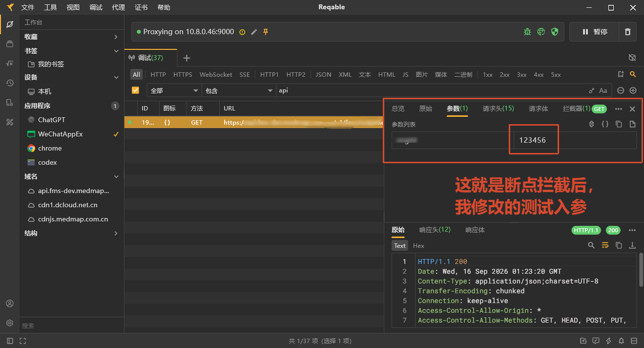Click the yellow pin icon

(x=266, y=32)
